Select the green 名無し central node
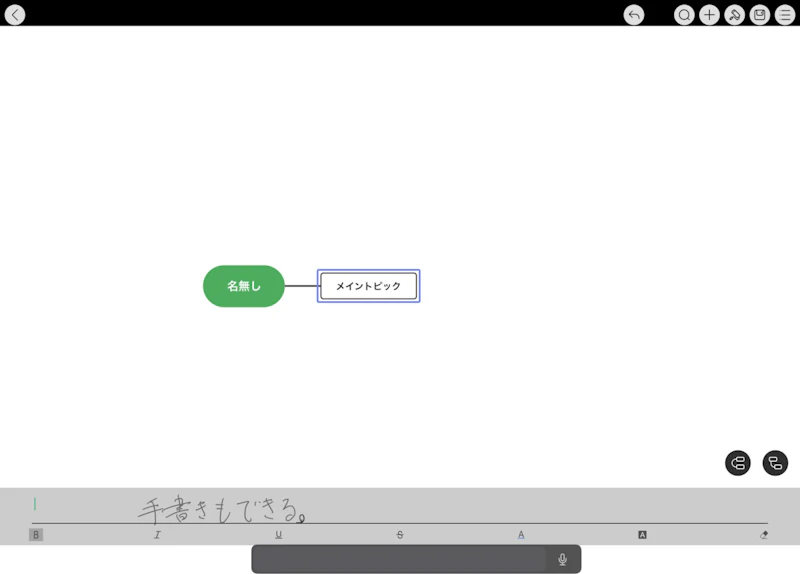Screen dimensions: 800x574 (244, 286)
